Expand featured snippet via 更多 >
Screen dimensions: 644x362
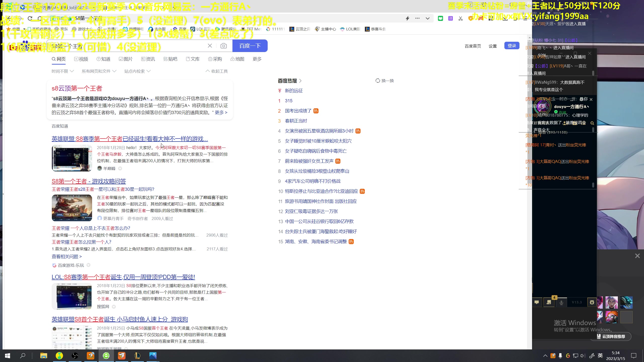[x=221, y=113]
